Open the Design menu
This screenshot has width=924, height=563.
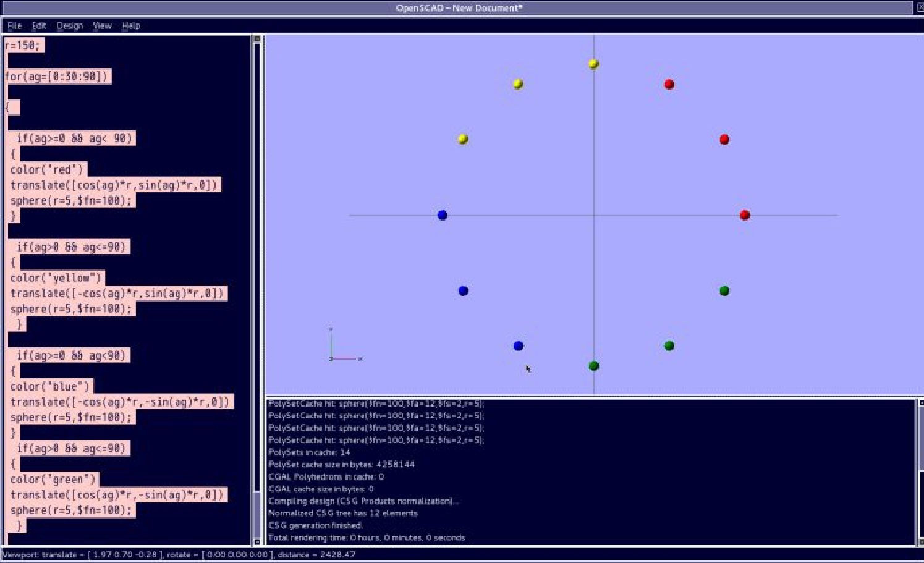point(69,26)
